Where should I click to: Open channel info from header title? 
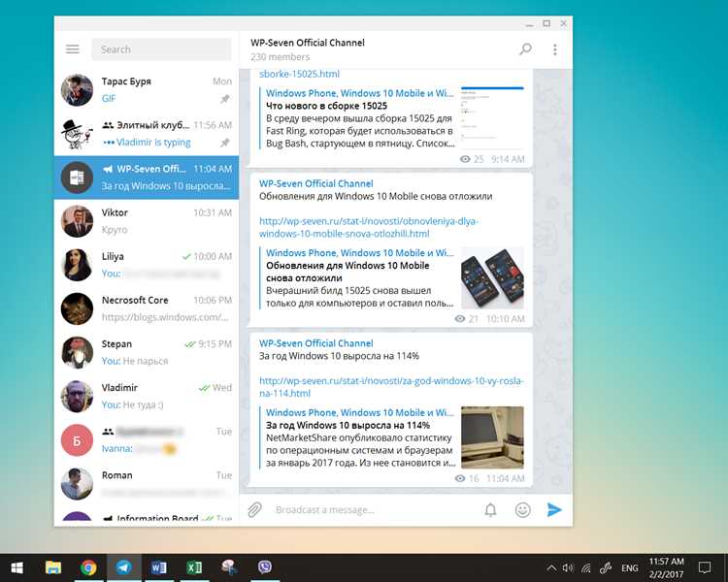click(x=308, y=43)
